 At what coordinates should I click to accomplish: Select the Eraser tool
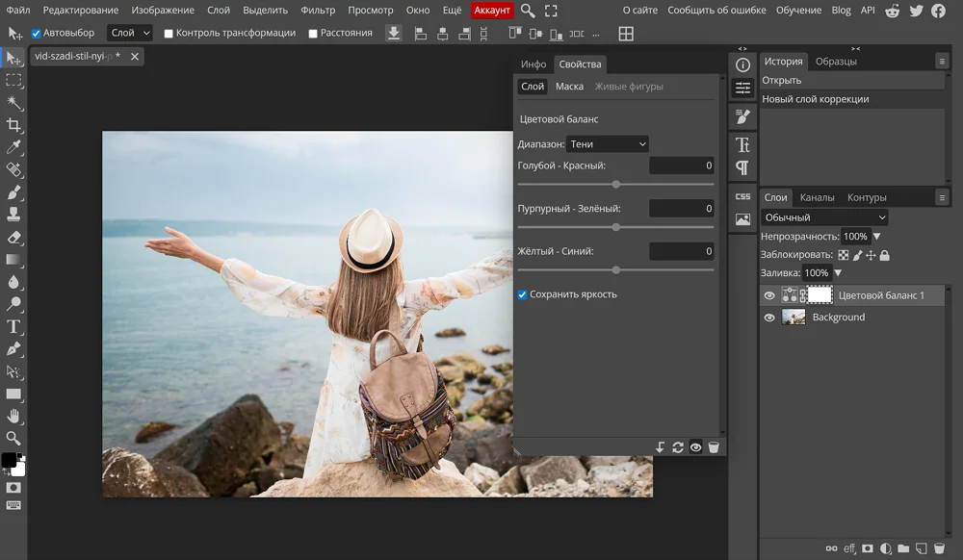click(x=13, y=237)
